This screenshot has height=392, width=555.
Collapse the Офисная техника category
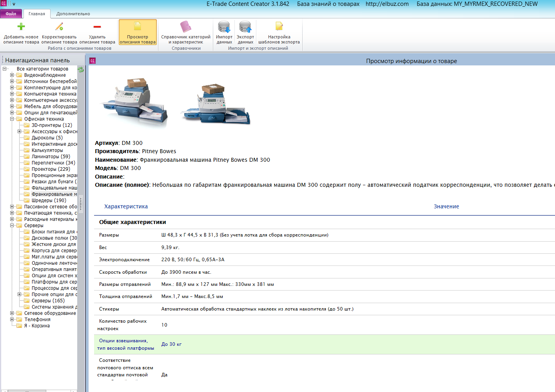[x=12, y=119]
